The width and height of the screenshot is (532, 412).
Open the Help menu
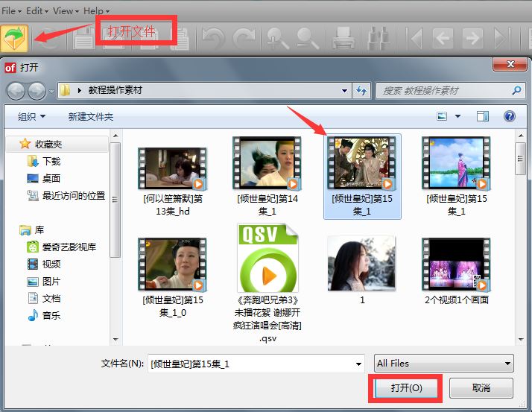[96, 11]
